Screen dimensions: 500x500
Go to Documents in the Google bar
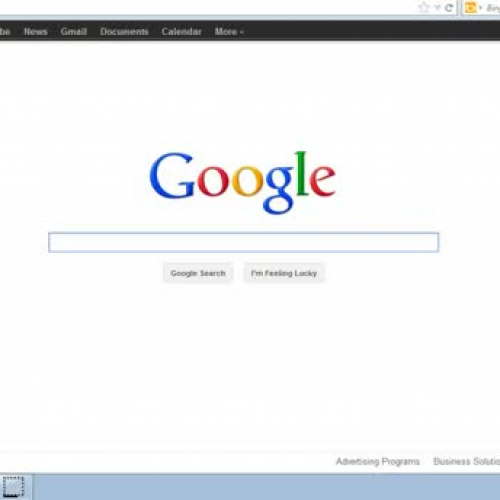click(x=124, y=31)
